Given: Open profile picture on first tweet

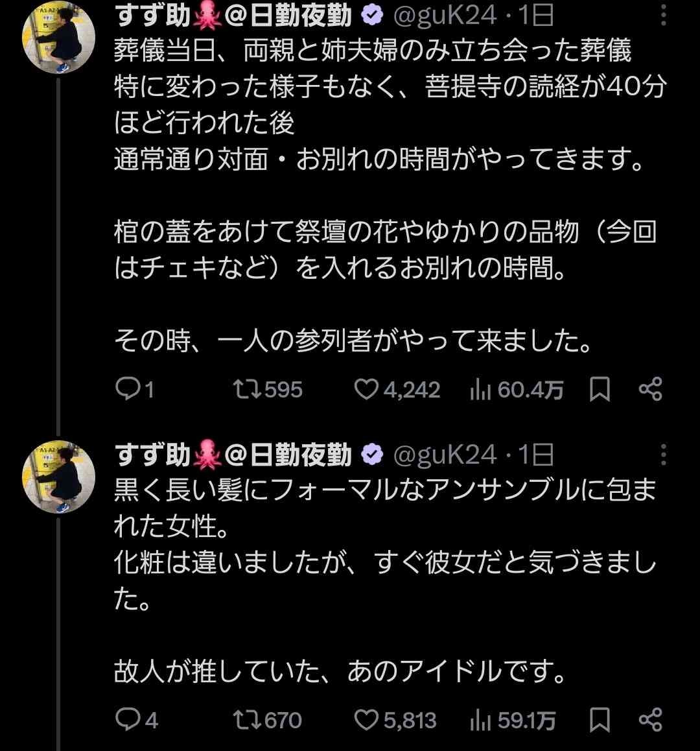Looking at the screenshot, I should [59, 42].
